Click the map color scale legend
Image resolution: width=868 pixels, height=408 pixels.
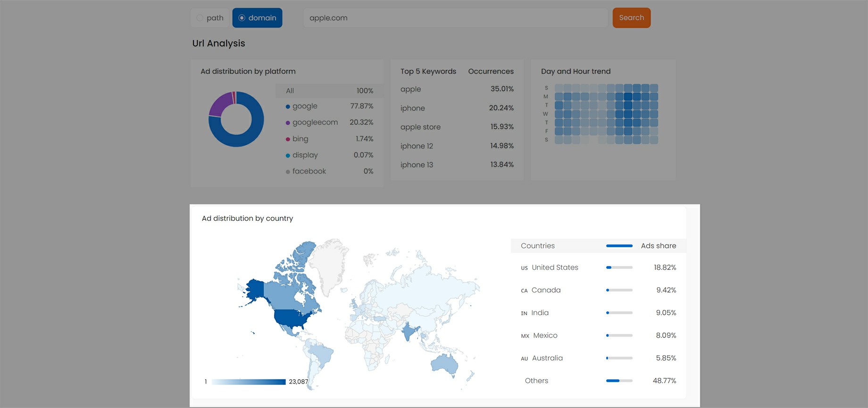click(249, 382)
